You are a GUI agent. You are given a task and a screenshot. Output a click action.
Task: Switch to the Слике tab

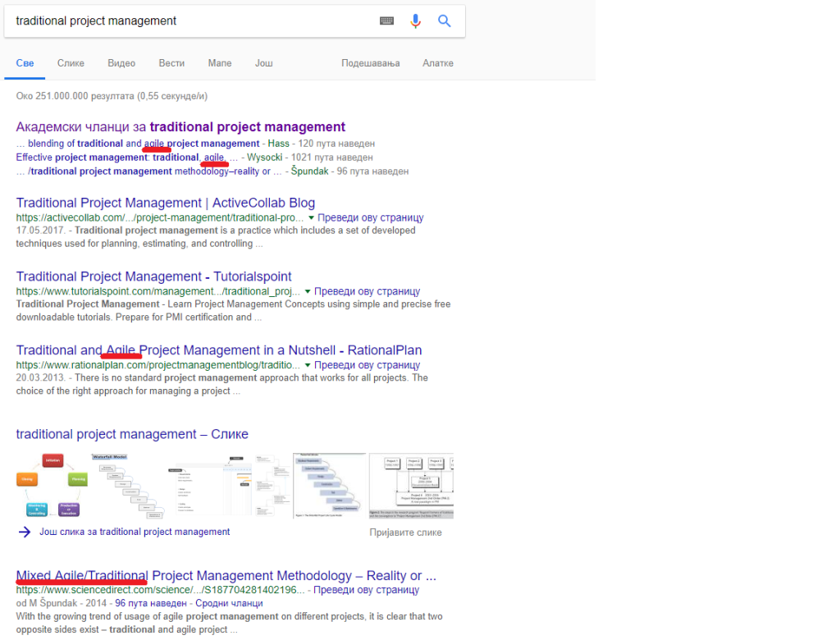point(71,63)
